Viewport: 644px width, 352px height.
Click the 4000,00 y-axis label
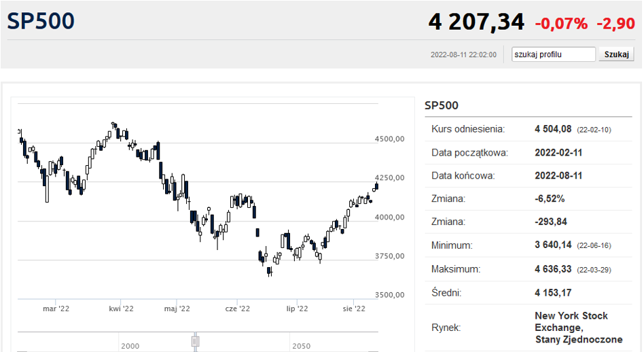tap(389, 217)
